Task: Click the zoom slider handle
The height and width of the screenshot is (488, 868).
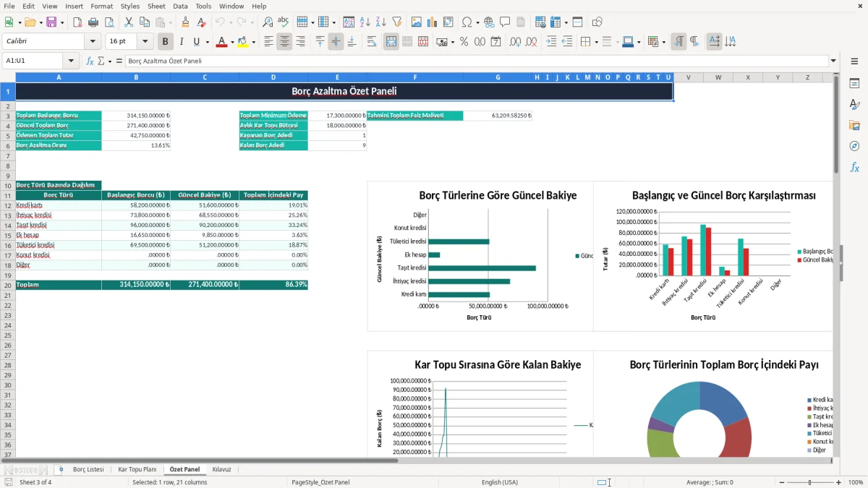Action: click(810, 482)
